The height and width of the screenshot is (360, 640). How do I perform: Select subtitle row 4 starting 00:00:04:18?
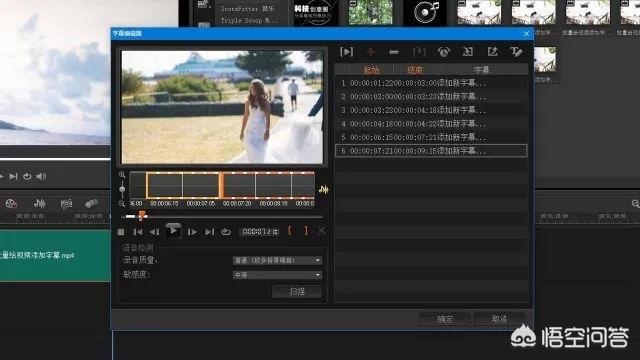431,123
